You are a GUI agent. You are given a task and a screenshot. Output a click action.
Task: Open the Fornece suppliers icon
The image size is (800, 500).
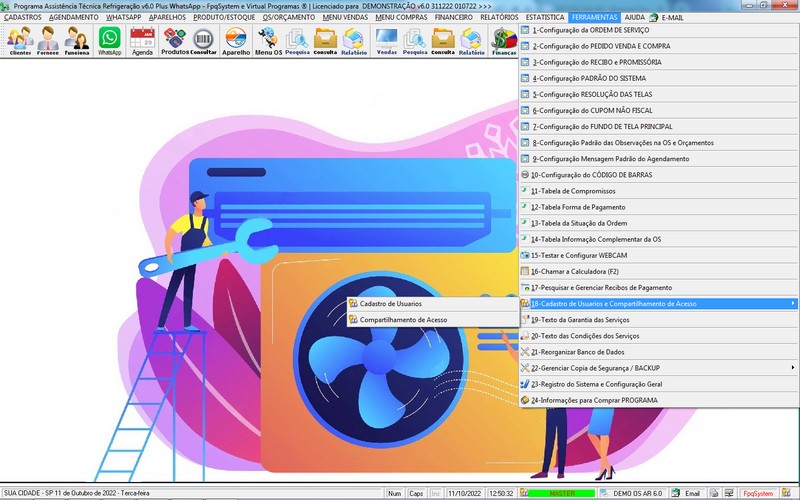coord(48,41)
